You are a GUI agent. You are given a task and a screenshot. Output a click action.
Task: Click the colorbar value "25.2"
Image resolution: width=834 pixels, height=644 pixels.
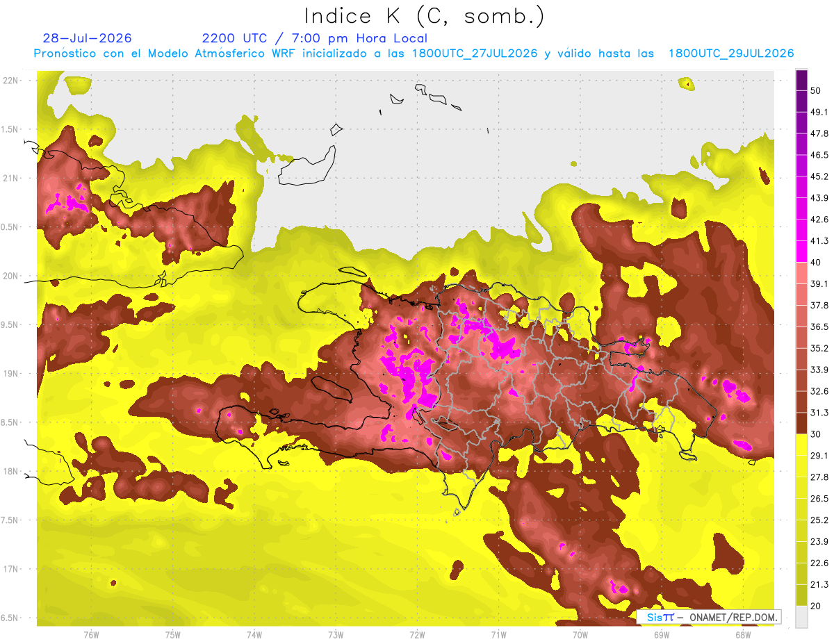pos(819,520)
